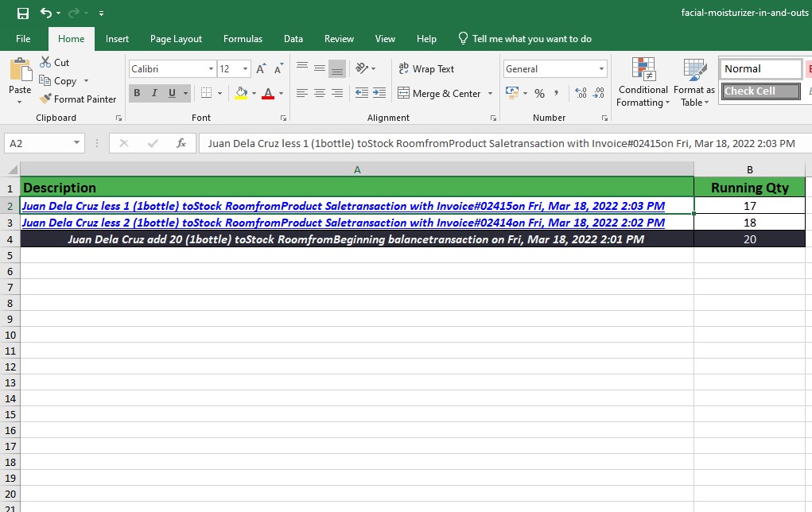This screenshot has width=812, height=512.
Task: Click Tell me what you want to do
Action: pyautogui.click(x=525, y=39)
